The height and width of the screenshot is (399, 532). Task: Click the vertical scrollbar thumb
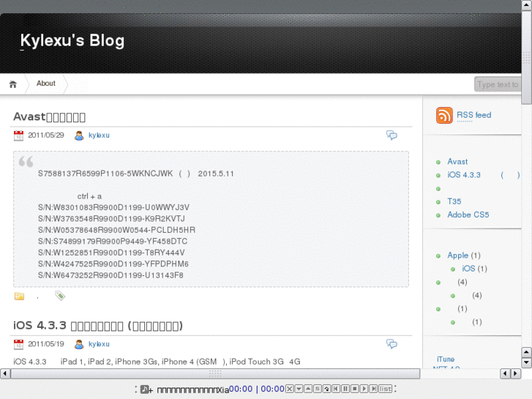point(527,58)
